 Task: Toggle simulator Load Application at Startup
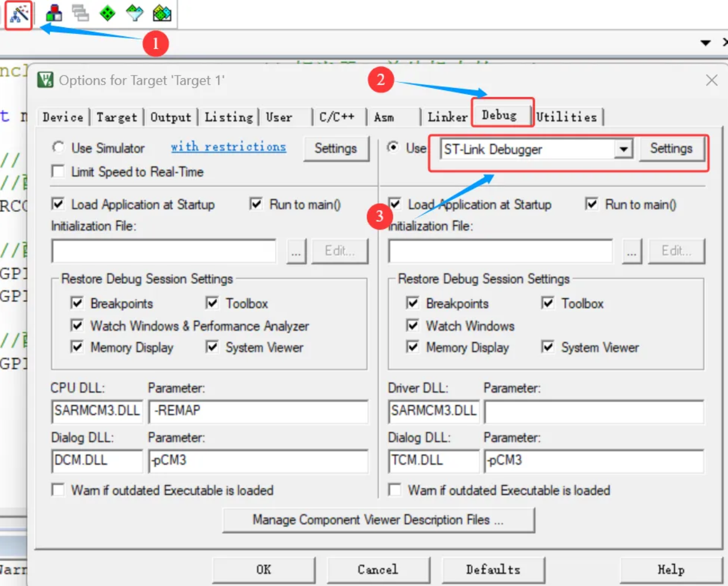58,204
